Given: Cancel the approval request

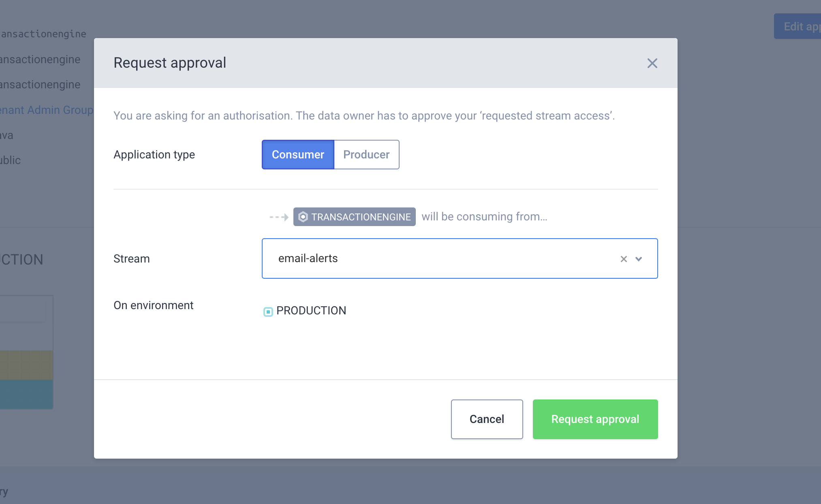Looking at the screenshot, I should [487, 419].
